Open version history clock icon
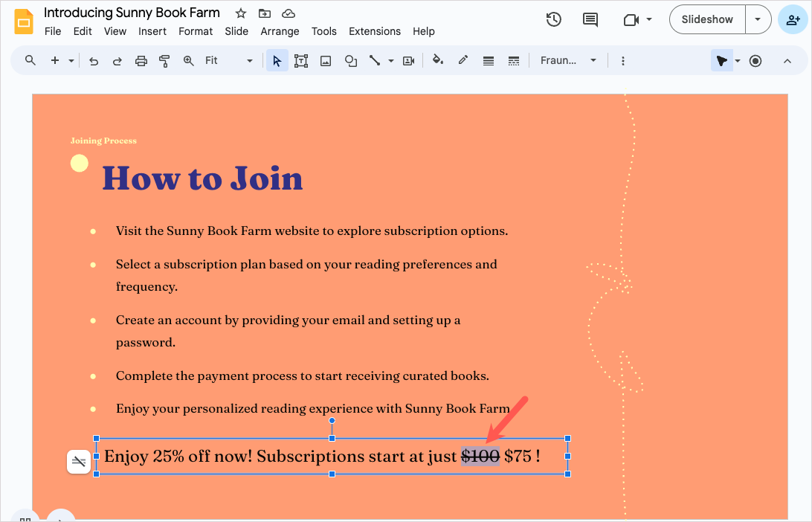Image resolution: width=812 pixels, height=522 pixels. pos(553,19)
